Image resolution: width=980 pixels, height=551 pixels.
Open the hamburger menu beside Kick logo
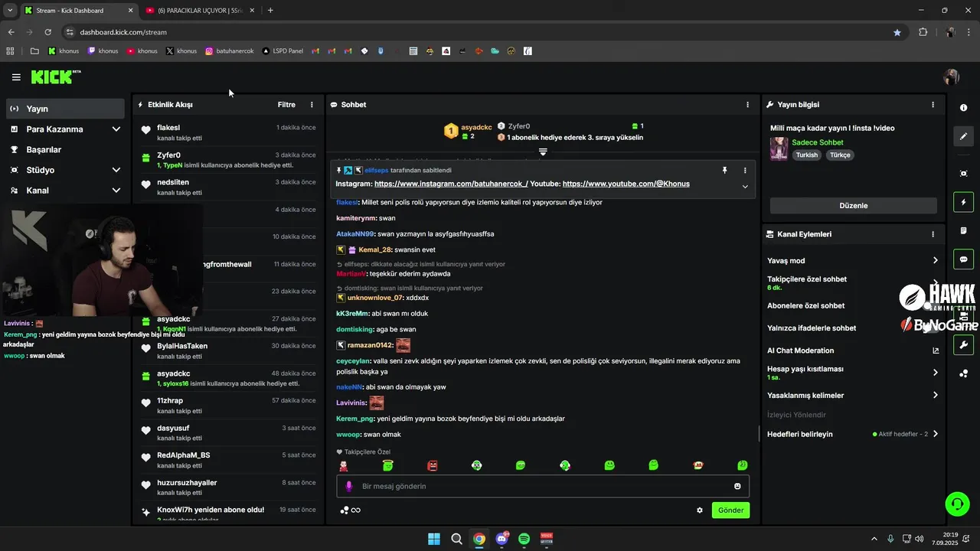[16, 77]
